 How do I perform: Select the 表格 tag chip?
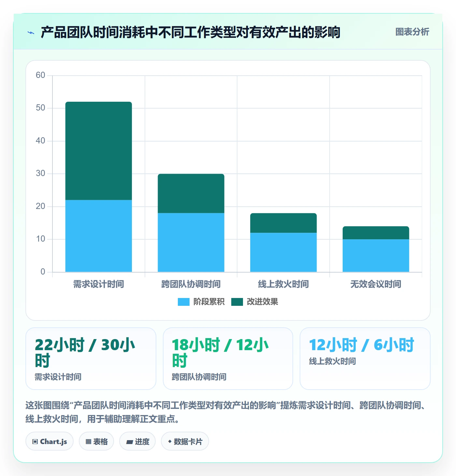tap(96, 441)
